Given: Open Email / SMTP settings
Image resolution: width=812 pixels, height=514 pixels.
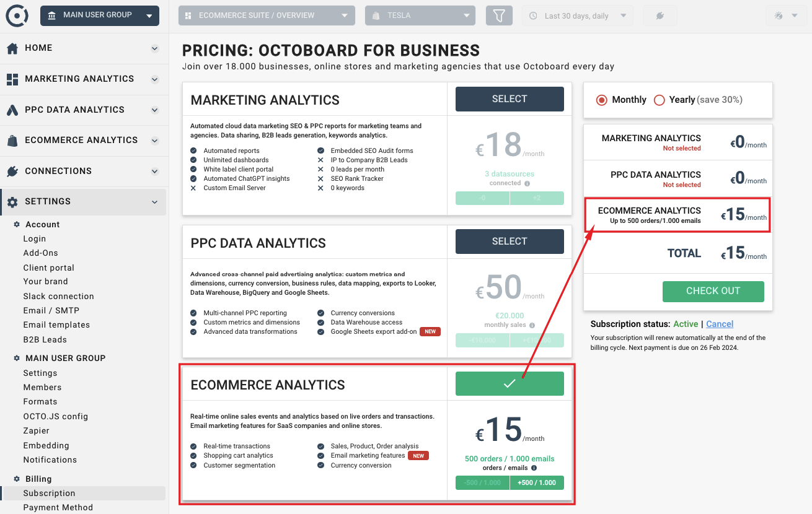Looking at the screenshot, I should (x=51, y=310).
